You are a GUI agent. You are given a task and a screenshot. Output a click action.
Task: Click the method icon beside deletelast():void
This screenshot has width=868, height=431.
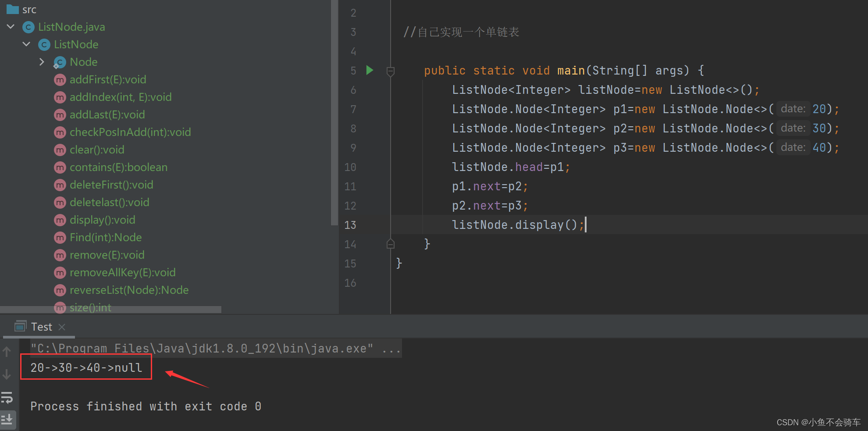click(60, 203)
